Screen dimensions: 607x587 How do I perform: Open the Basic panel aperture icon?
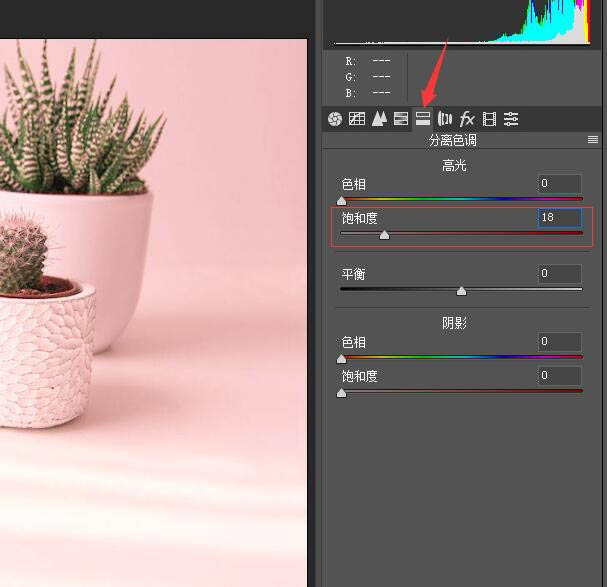pos(335,120)
